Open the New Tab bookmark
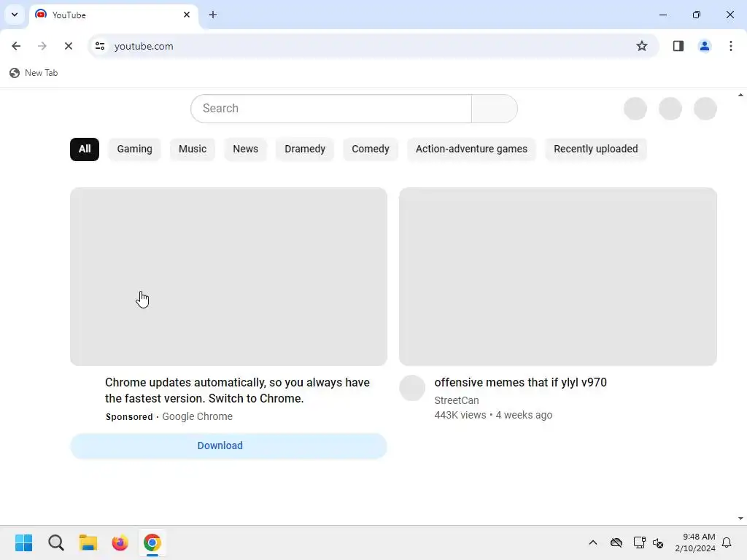Viewport: 747px width, 560px height. (34, 73)
